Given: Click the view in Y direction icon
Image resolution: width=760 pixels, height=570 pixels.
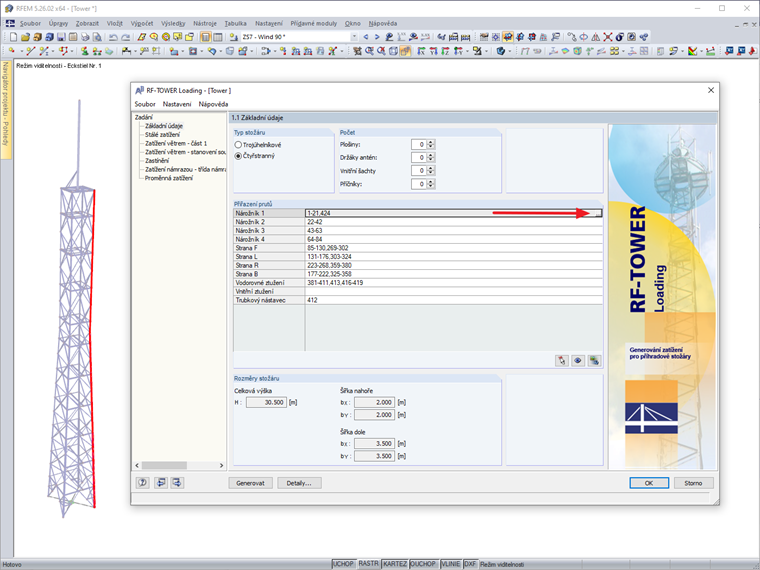Looking at the screenshot, I should click(433, 50).
